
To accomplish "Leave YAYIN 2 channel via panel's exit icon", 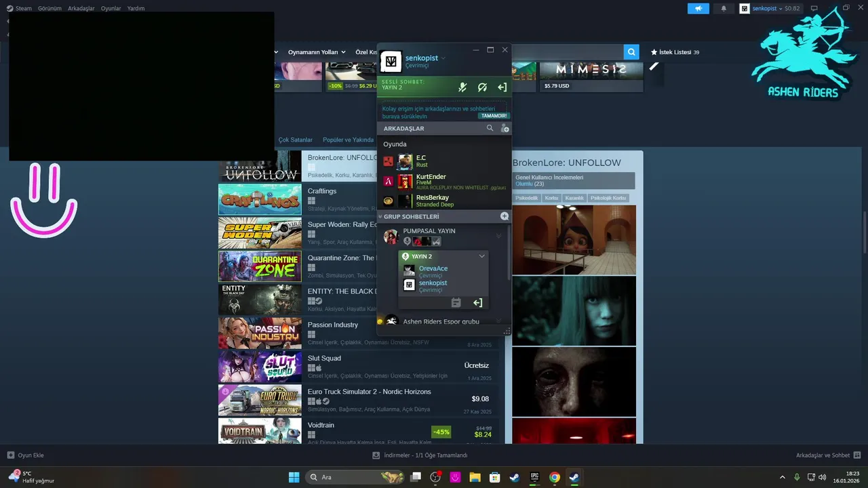I will [x=477, y=303].
